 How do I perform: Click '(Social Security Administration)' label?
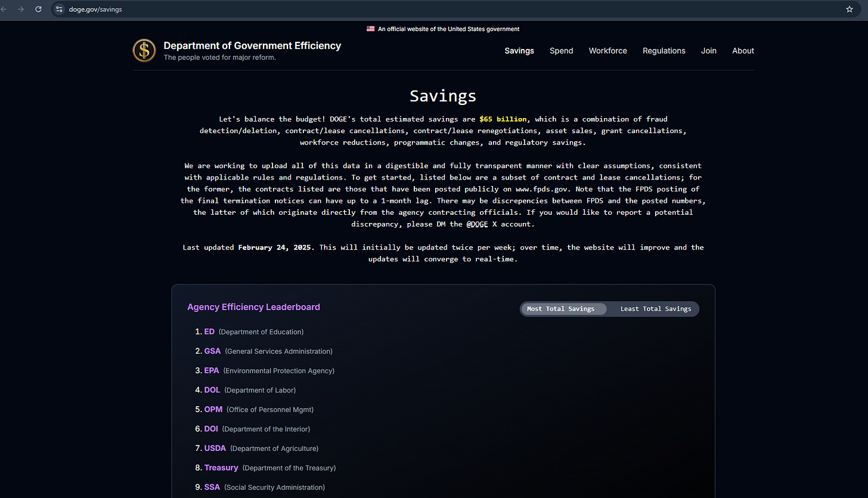[x=275, y=487]
